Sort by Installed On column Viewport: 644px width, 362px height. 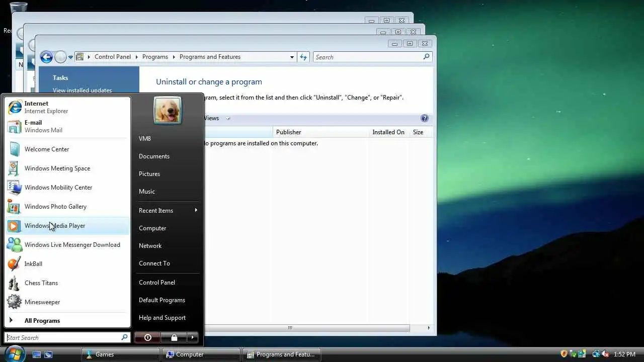click(x=389, y=132)
